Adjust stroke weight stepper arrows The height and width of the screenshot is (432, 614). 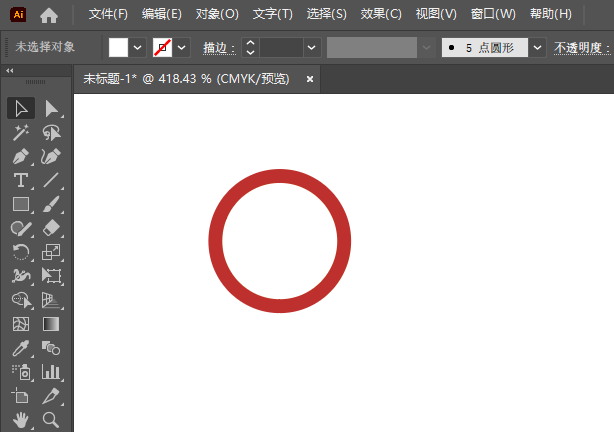tap(251, 48)
